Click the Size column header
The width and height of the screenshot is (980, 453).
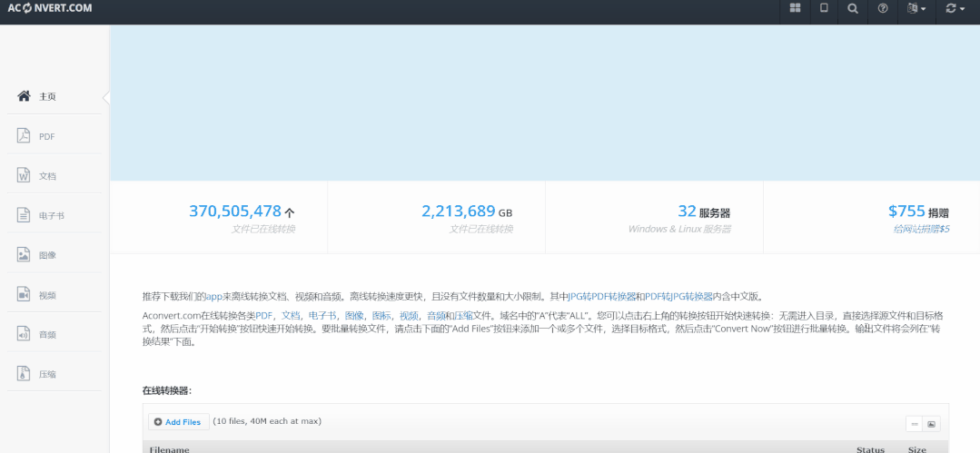tap(916, 449)
